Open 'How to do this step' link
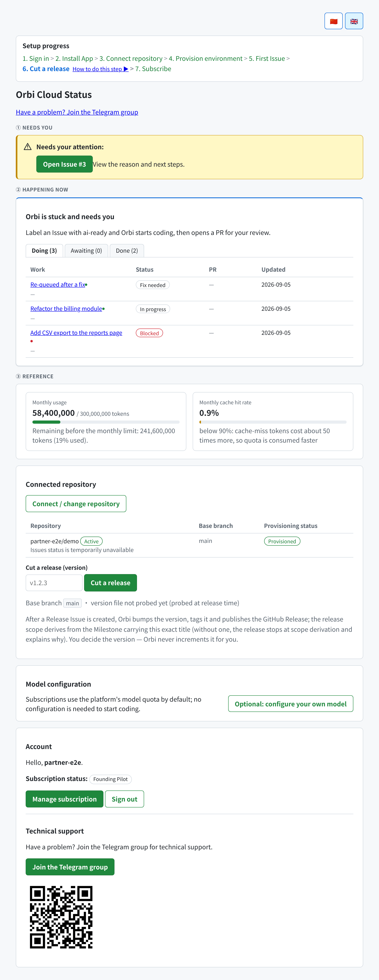 pos(100,69)
